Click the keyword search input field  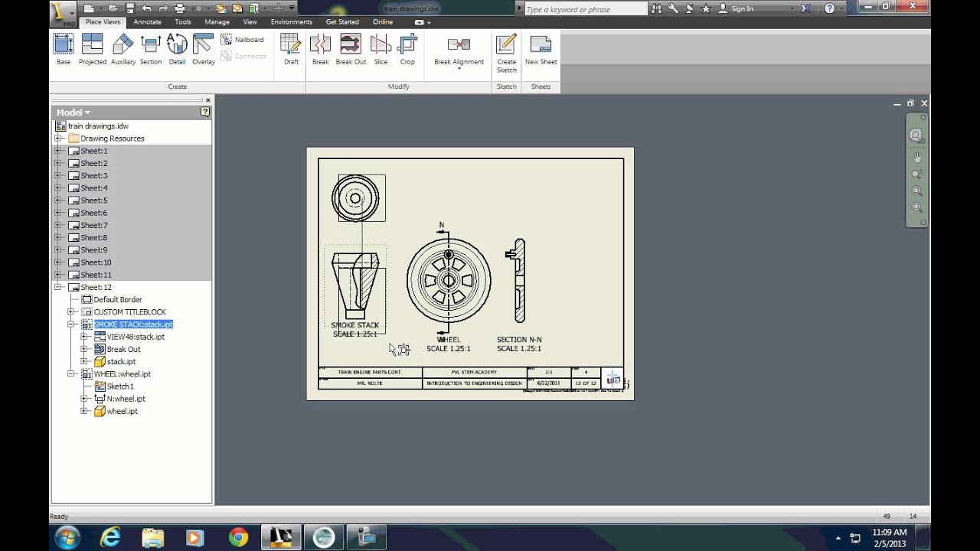586,9
